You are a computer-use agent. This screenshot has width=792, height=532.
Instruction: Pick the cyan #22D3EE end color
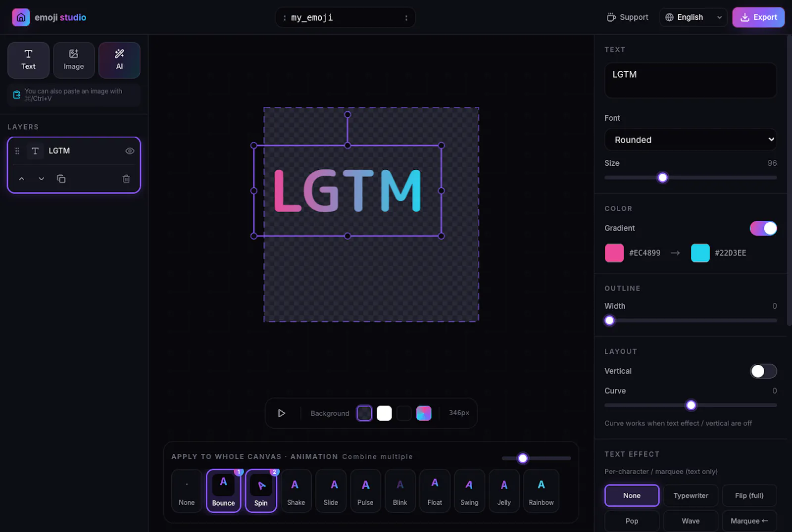coord(700,253)
